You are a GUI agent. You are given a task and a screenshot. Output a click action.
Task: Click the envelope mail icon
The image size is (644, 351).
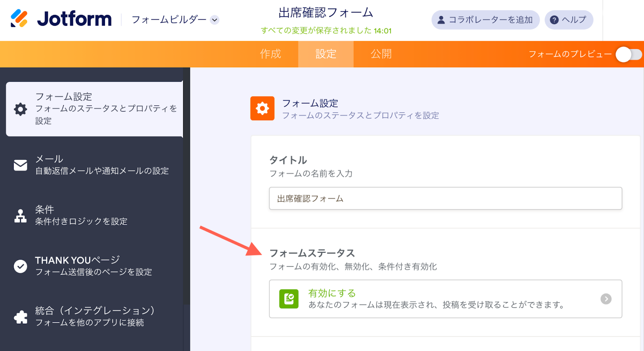coord(21,165)
